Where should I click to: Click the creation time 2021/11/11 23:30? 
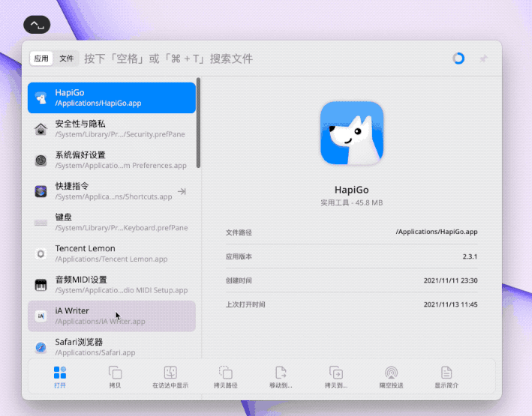(450, 280)
